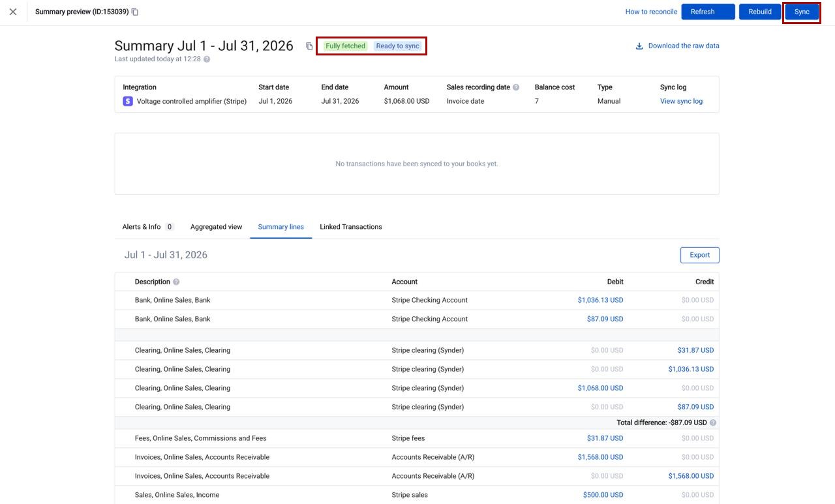Click the Invoice date value
The height and width of the screenshot is (504, 835).
465,101
